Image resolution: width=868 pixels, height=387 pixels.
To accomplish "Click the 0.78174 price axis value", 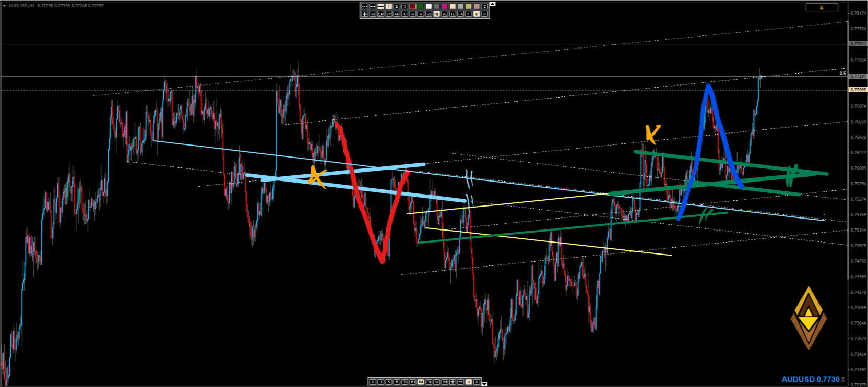I will tap(859, 13).
